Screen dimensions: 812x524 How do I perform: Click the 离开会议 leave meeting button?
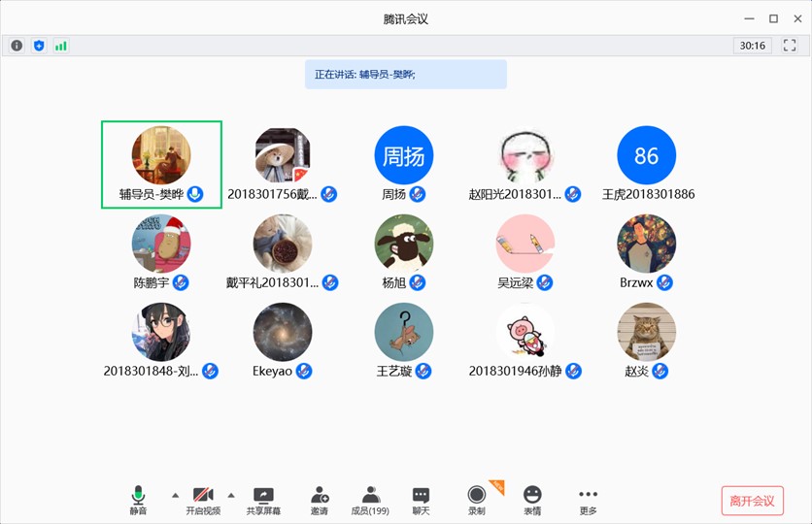[x=752, y=501]
